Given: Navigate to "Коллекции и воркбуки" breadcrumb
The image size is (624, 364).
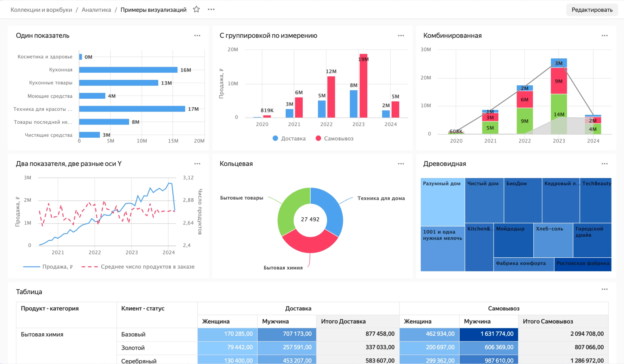Looking at the screenshot, I should (x=41, y=9).
